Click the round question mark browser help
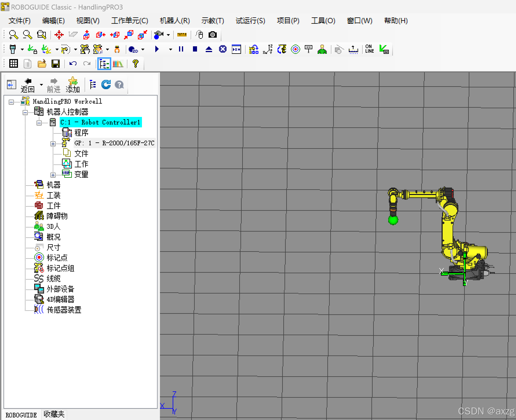The width and height of the screenshot is (516, 420). tap(119, 85)
